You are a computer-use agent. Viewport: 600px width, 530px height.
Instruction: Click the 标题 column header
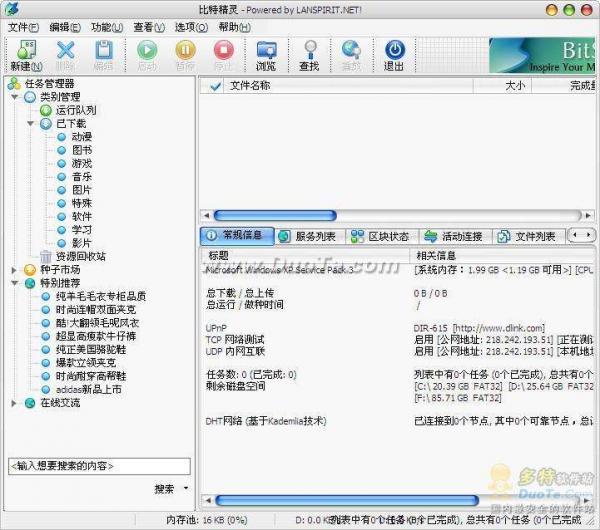coord(218,256)
